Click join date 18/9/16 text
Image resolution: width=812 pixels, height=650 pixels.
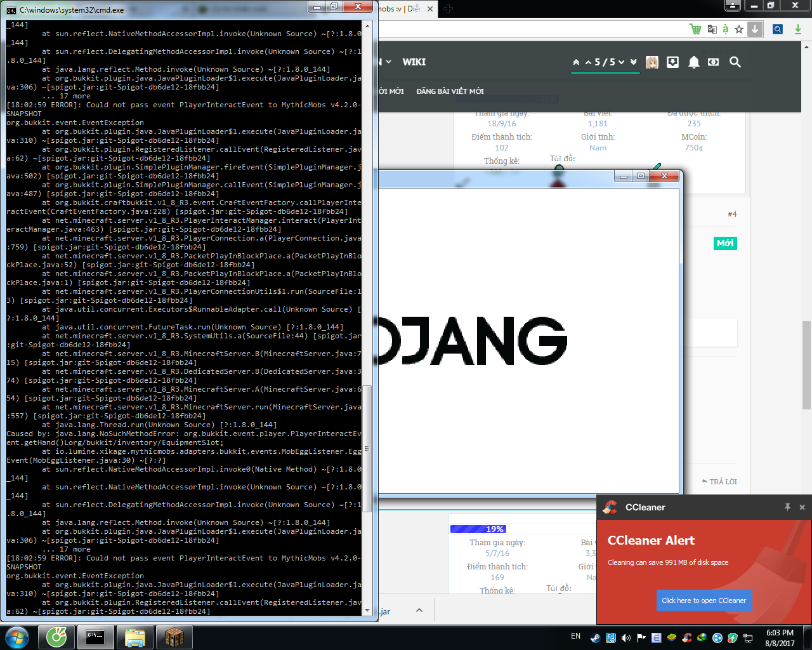pyautogui.click(x=502, y=124)
